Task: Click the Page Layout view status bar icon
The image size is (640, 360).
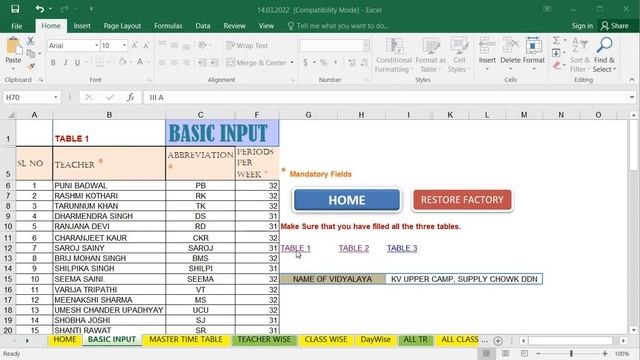Action: 505,353
